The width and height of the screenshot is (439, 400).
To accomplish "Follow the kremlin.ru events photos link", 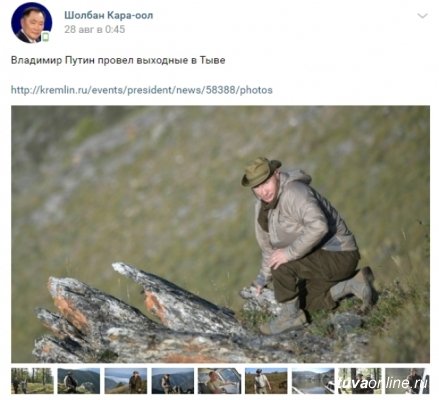I will tap(142, 90).
